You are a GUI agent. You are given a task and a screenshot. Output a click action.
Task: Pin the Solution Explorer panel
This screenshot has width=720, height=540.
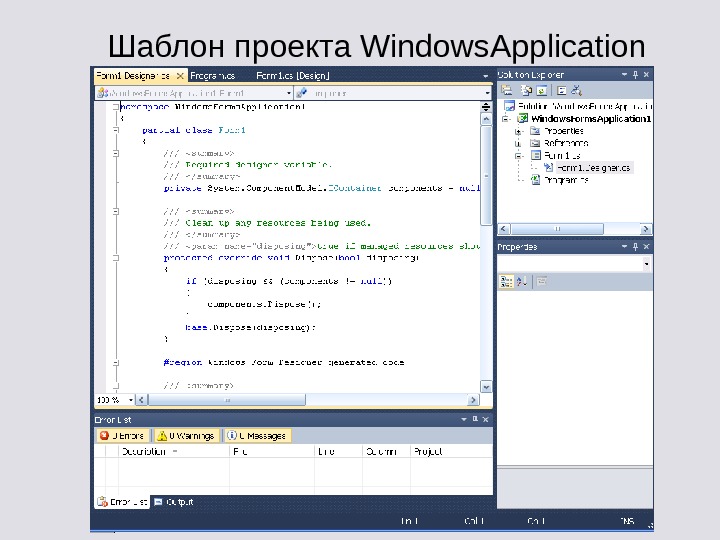pos(636,74)
